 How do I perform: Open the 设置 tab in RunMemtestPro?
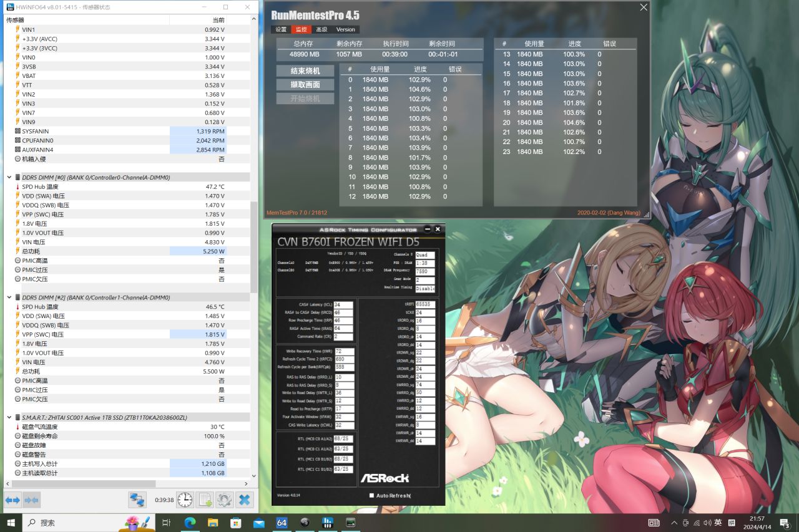[x=281, y=29]
